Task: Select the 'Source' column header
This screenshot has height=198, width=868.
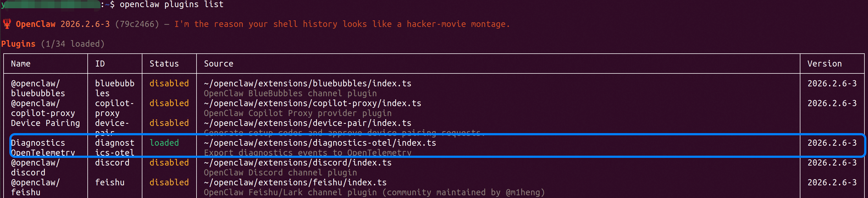Action: pos(218,64)
